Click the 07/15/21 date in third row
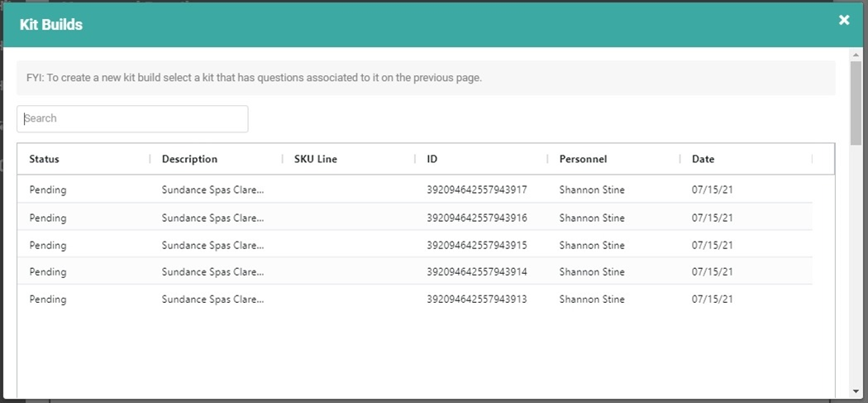Screen dimensions: 868x403 coord(713,245)
